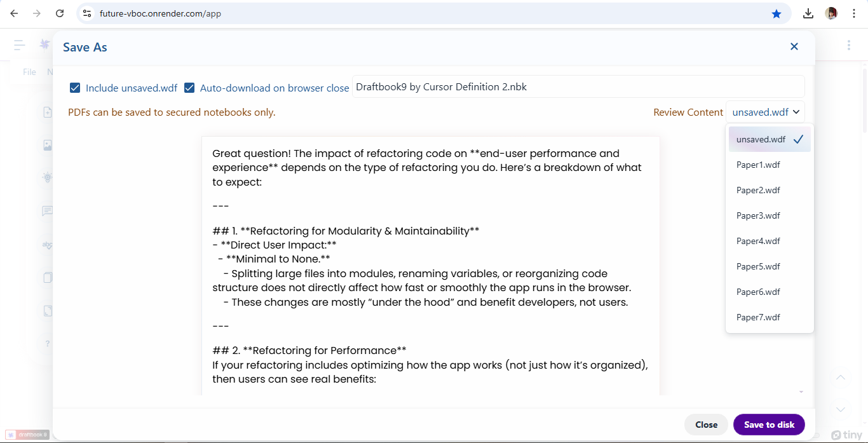Open the Chrome three-dot menu

tap(854, 13)
